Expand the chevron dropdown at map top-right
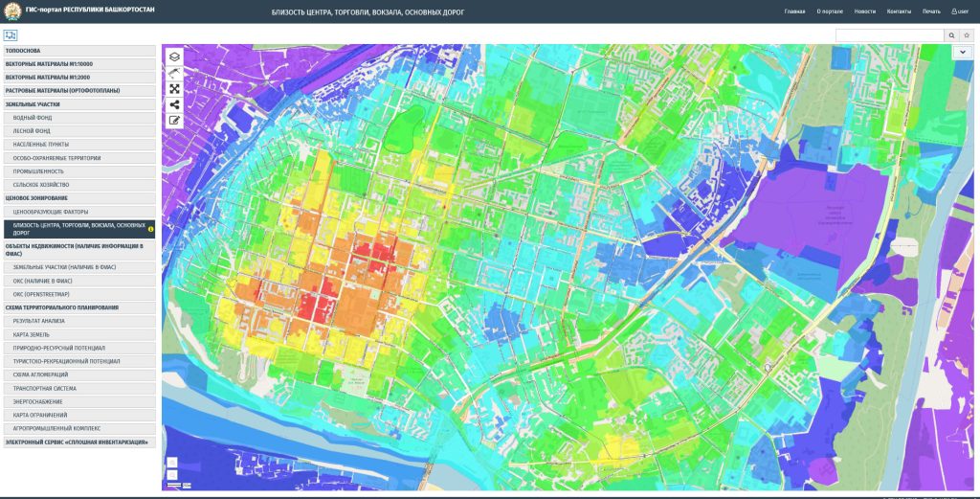980x499 pixels. [x=962, y=53]
